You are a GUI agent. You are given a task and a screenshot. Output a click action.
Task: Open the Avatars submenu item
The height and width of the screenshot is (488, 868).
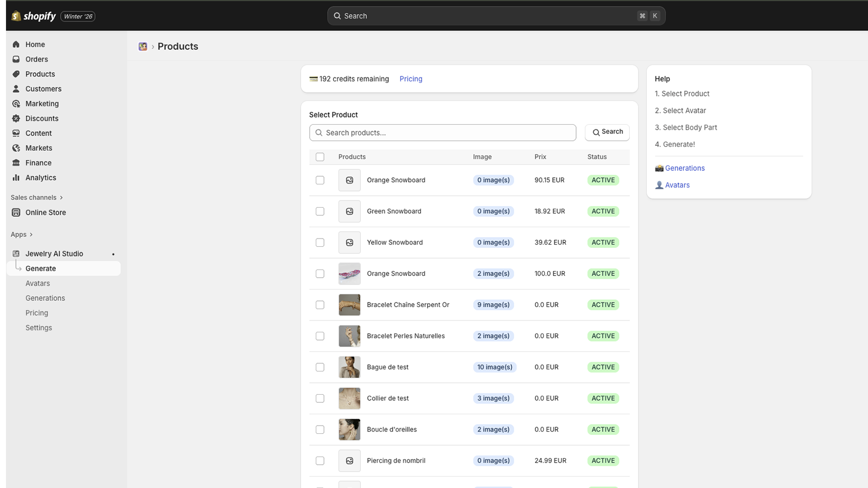click(37, 284)
